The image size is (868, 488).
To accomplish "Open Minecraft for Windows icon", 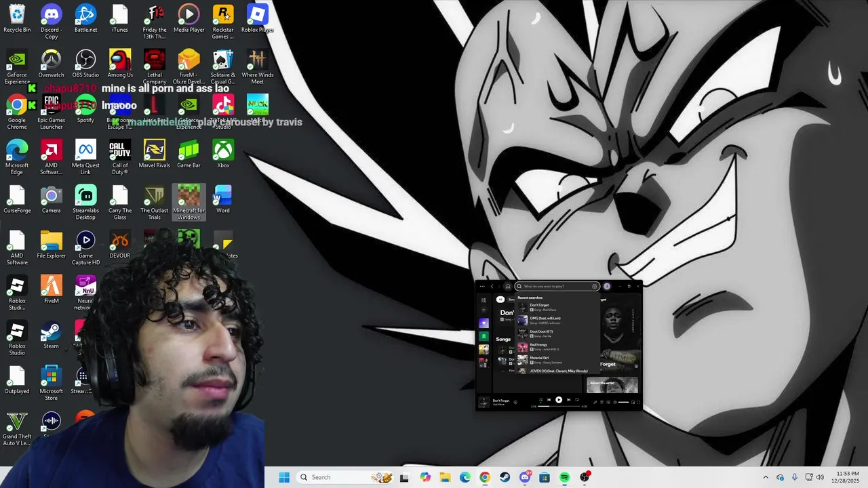I will 189,202.
